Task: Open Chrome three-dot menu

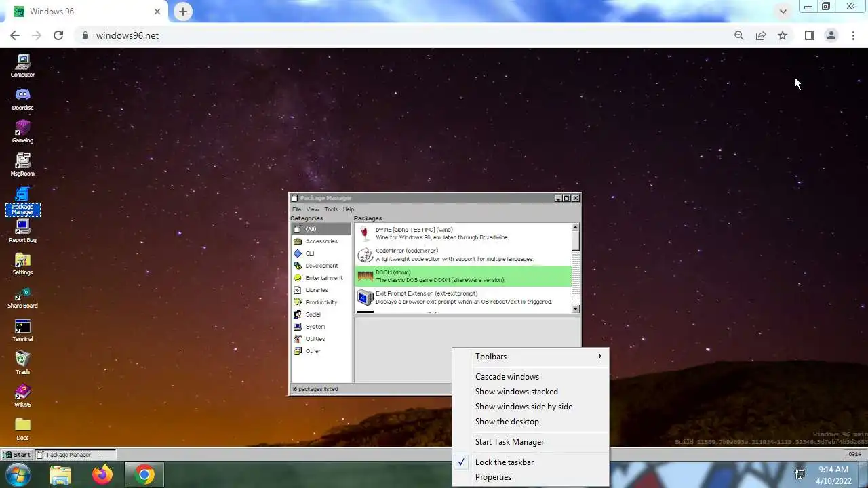Action: tap(853, 35)
